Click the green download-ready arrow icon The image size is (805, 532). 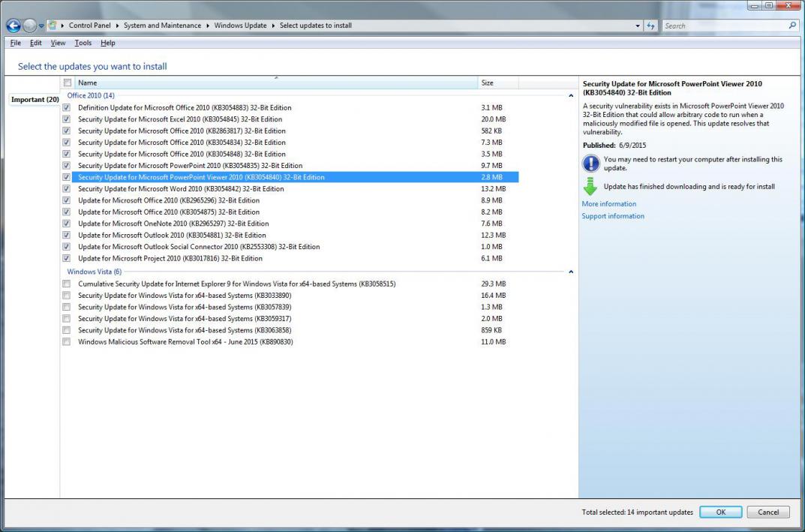591,187
